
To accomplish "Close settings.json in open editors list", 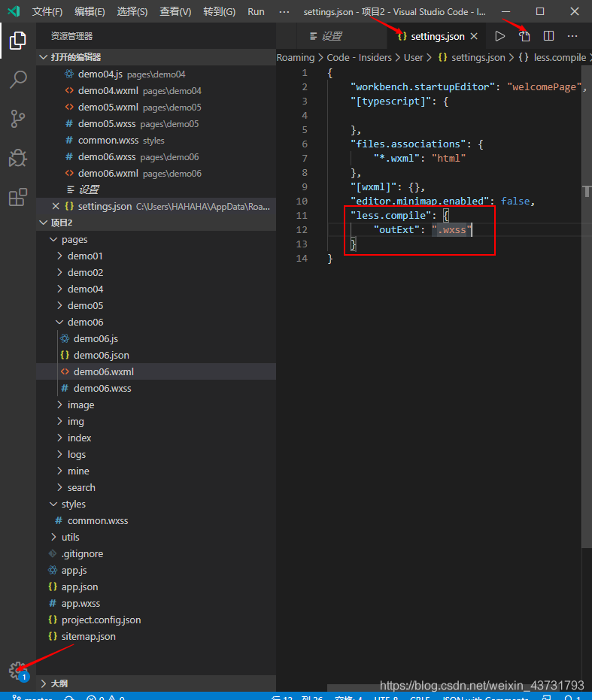I will [x=56, y=206].
